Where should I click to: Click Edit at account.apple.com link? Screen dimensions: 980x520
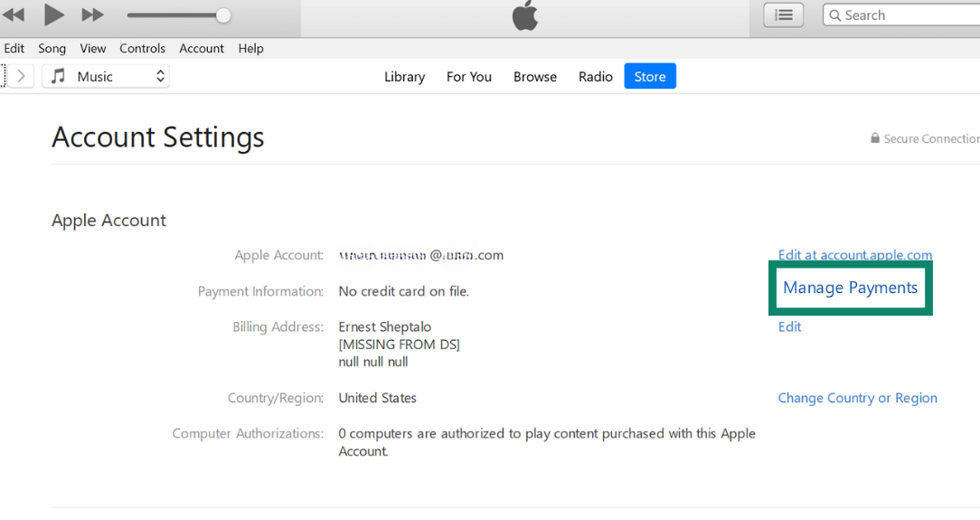pyautogui.click(x=854, y=255)
